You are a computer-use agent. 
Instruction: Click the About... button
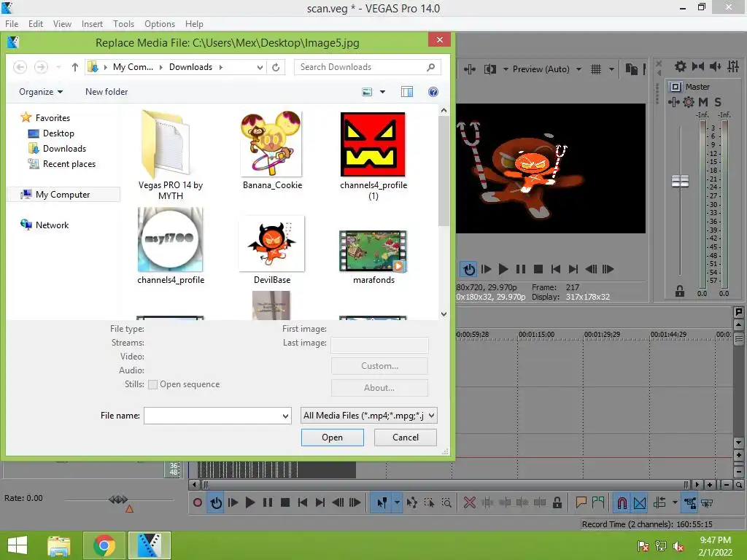pos(379,388)
